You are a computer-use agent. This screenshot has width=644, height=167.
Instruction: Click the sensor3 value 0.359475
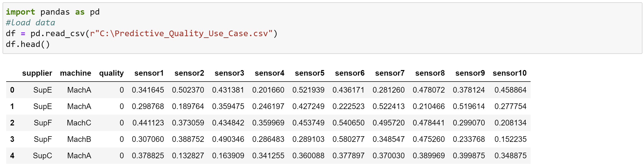click(x=228, y=106)
